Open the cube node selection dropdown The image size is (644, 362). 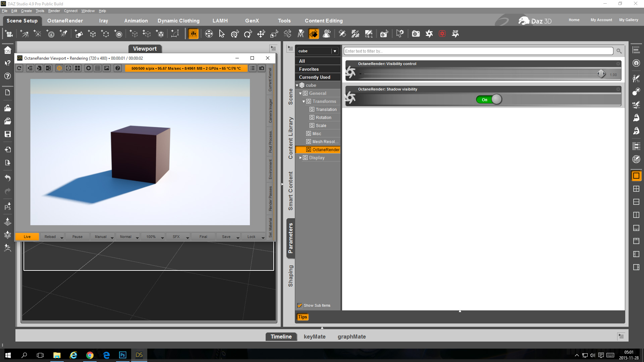[334, 51]
